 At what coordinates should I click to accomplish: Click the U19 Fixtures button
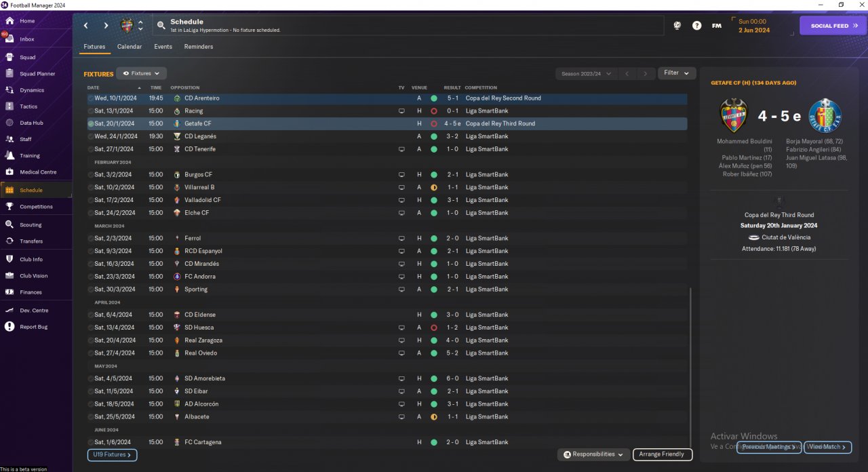tap(113, 454)
